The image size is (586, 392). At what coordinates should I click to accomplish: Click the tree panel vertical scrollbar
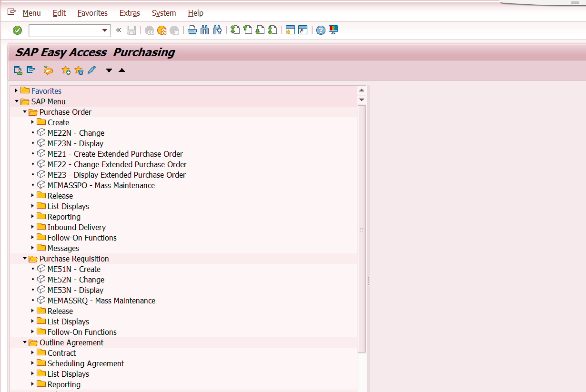[x=362, y=229]
